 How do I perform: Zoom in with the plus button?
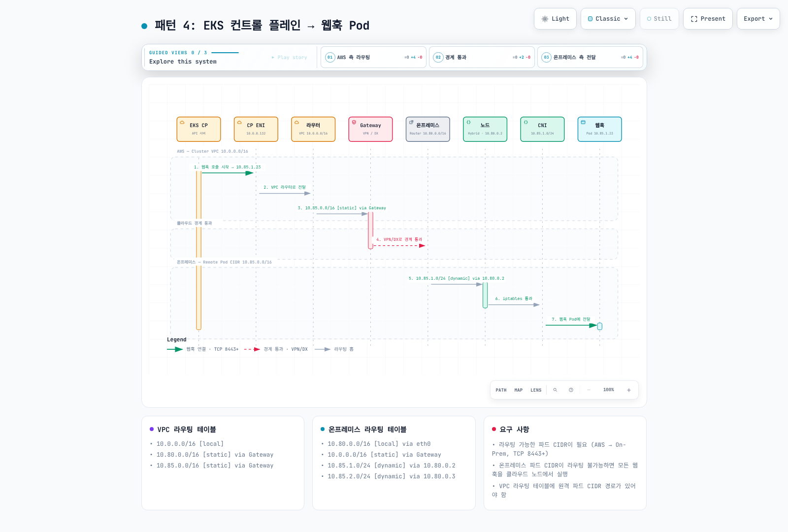coord(629,390)
